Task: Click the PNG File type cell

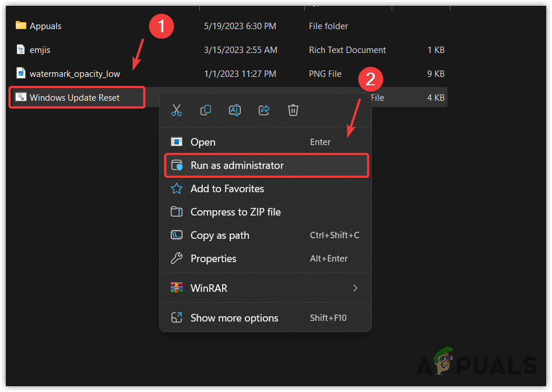Action: pyautogui.click(x=325, y=74)
